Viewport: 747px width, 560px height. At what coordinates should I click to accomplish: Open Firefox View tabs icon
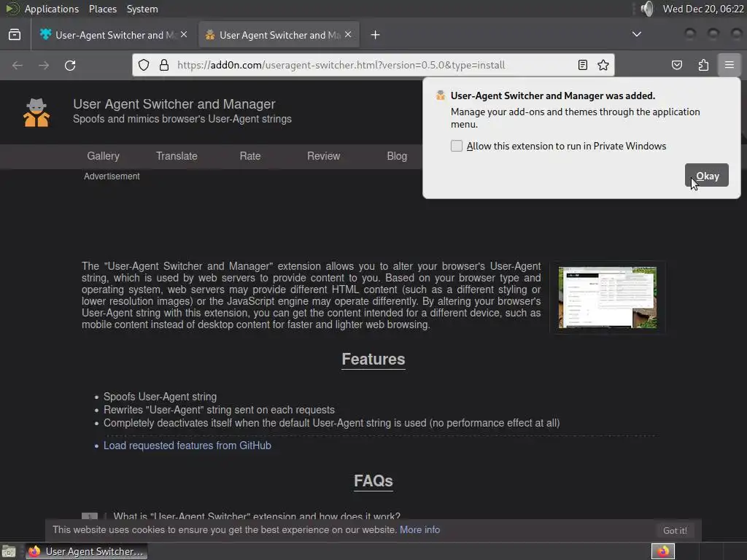click(x=15, y=35)
